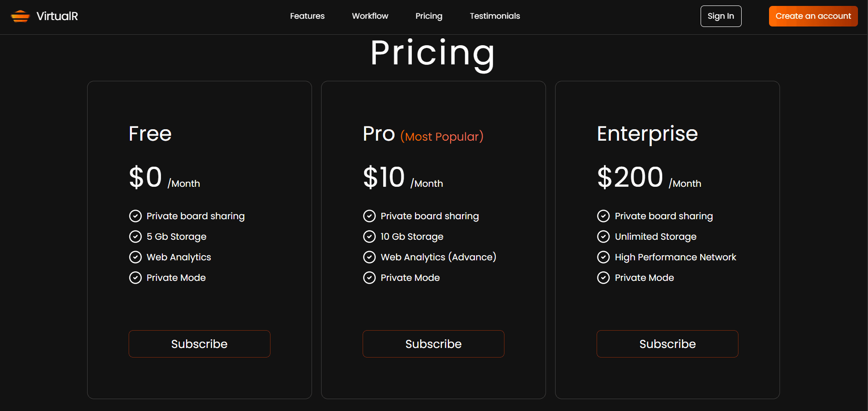
Task: Click the checkmark beside Unlimited Storage
Action: click(x=603, y=237)
